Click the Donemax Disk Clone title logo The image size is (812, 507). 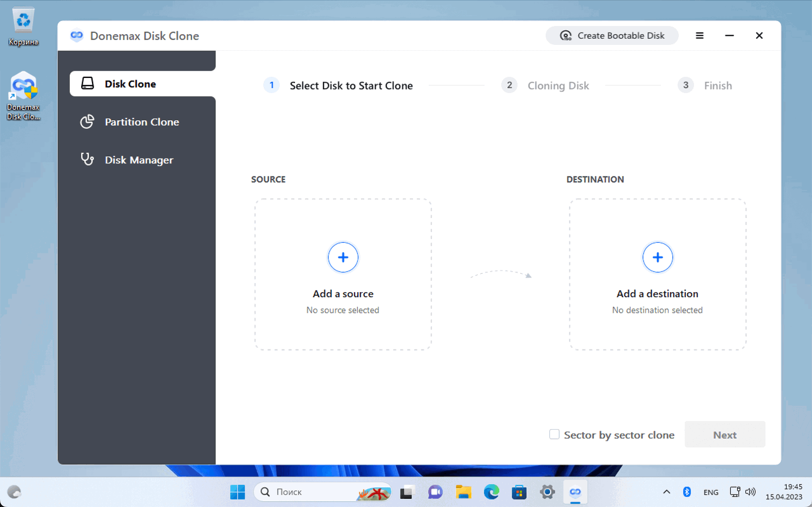click(x=77, y=36)
